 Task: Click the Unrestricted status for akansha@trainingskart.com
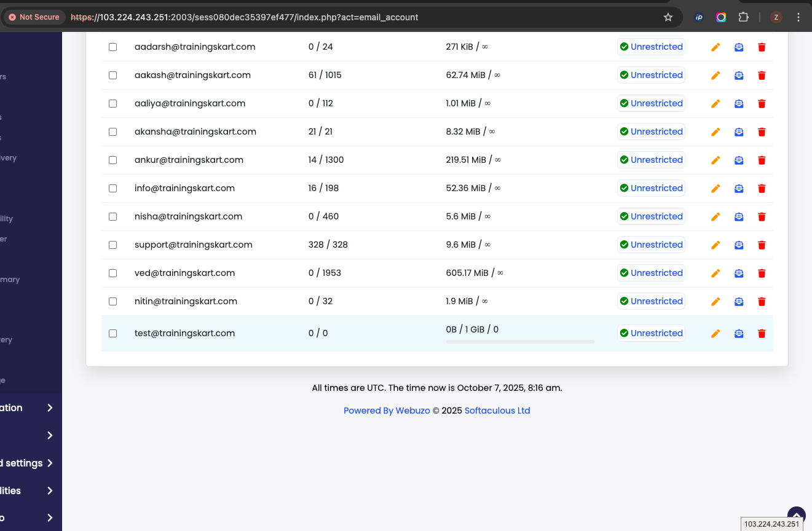click(651, 132)
